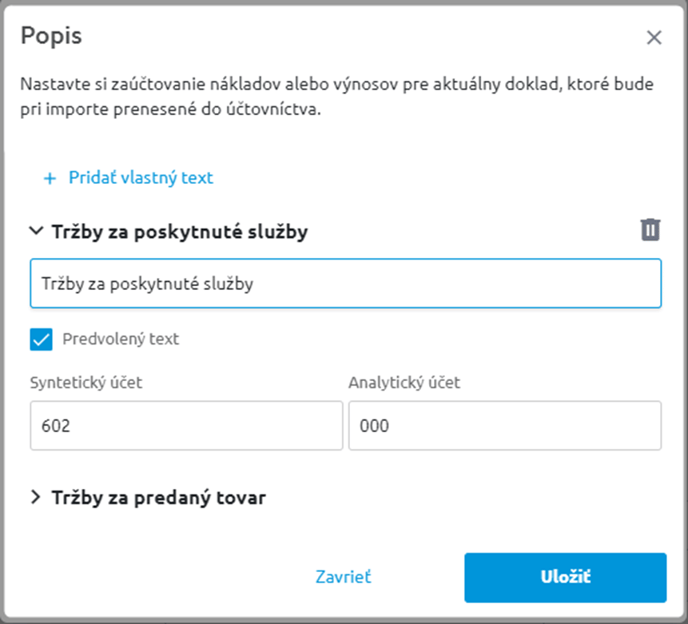Open the Pridať vlastný text link
Viewport: 688px width, 624px height.
coord(141,178)
